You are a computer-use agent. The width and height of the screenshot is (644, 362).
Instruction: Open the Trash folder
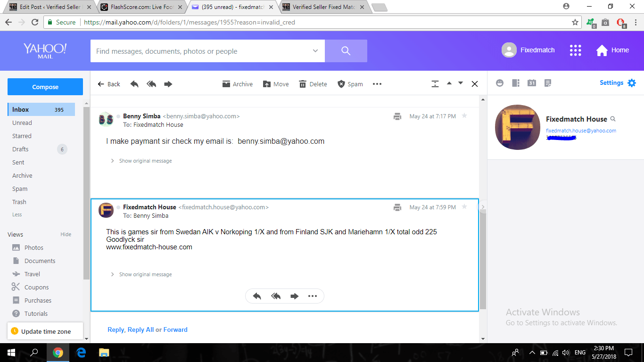point(19,202)
